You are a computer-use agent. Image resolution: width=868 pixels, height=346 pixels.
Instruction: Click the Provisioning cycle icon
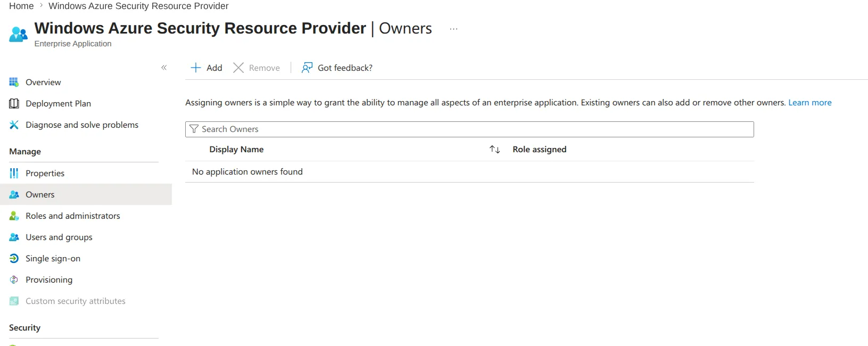(x=14, y=279)
